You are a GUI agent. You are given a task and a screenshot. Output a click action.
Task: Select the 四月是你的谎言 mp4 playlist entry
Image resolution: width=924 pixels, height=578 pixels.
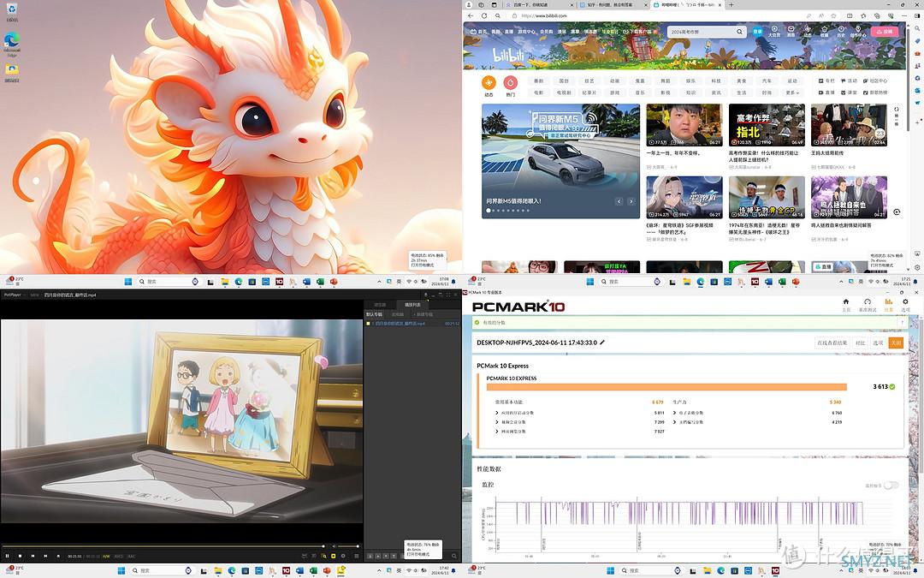coord(412,323)
